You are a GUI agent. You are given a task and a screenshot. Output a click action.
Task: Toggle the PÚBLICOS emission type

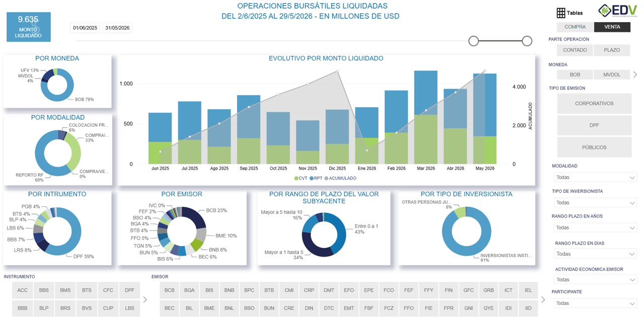pos(594,147)
